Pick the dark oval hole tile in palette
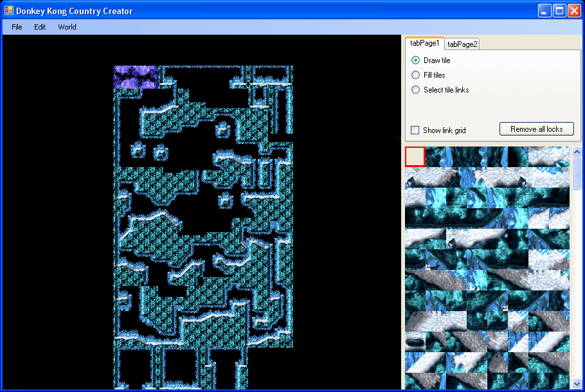Viewport: 585px width, 392px height. 415,341
